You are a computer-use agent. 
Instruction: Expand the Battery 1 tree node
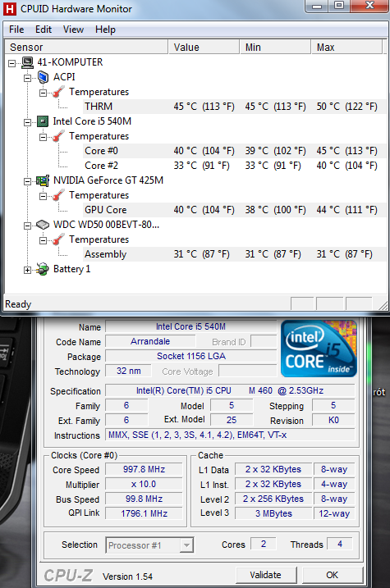27,271
